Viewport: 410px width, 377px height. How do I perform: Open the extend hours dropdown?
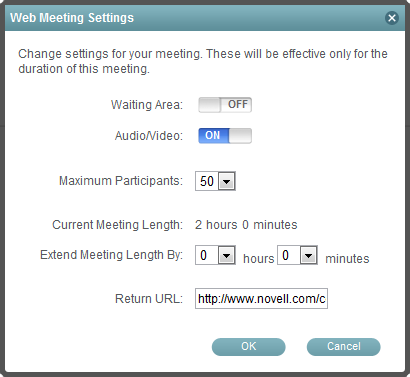click(215, 255)
